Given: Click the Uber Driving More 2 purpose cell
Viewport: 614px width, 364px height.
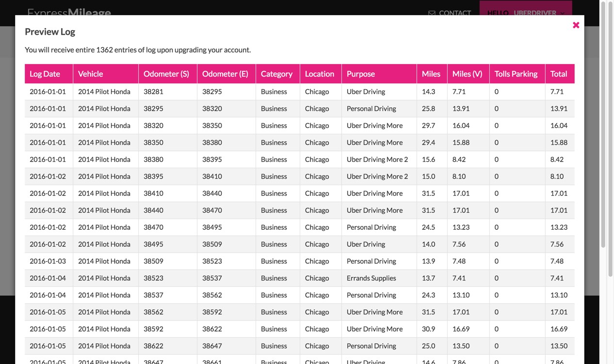Looking at the screenshot, I should point(376,159).
